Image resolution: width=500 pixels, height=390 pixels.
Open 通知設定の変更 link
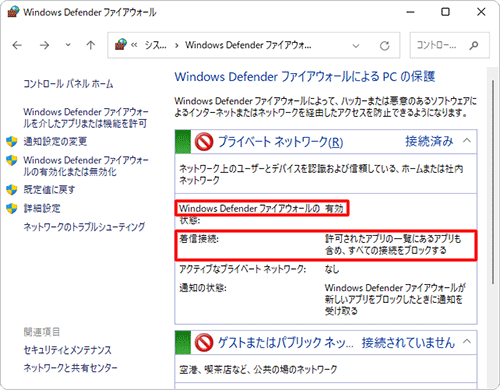[55, 142]
